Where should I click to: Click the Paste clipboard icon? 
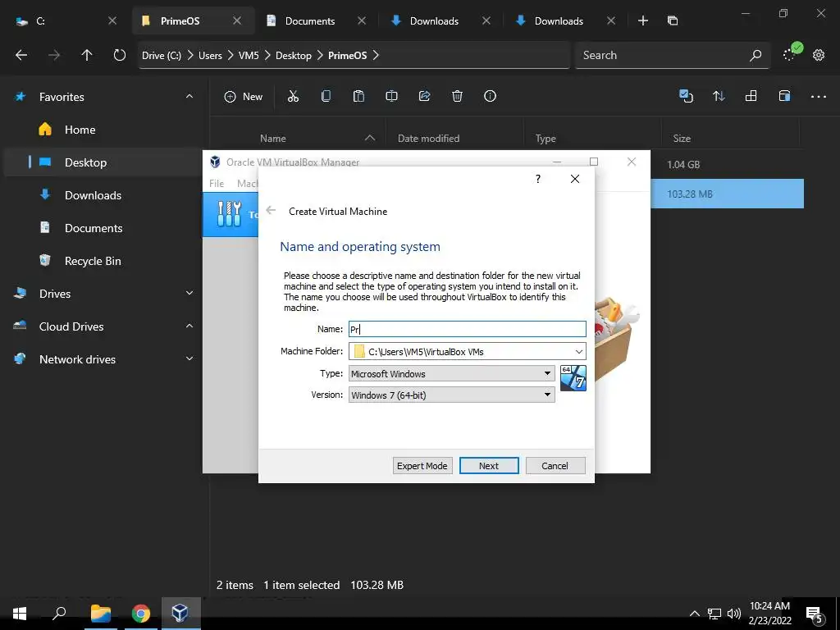click(359, 97)
